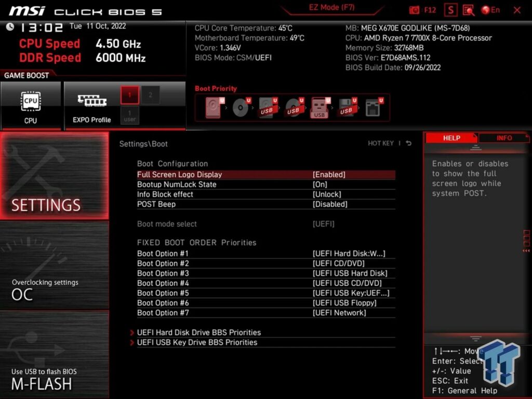Click the DDR Speed 6000 MHz readout
Screen dimensions: 532x399
click(x=83, y=58)
